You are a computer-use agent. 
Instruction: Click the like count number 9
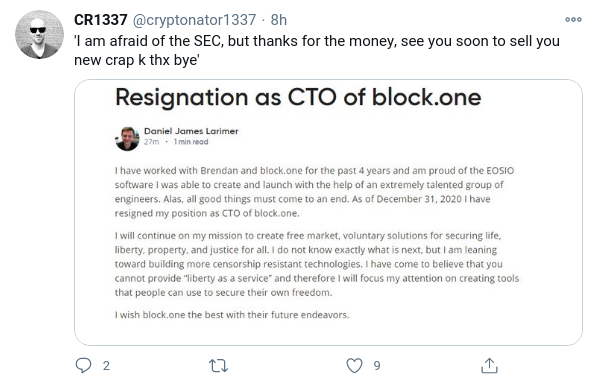click(x=377, y=366)
